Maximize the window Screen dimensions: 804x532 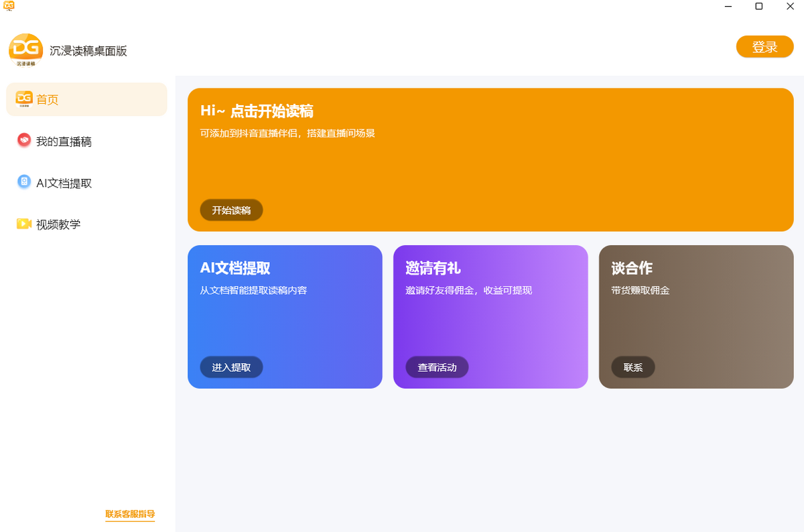(x=759, y=6)
